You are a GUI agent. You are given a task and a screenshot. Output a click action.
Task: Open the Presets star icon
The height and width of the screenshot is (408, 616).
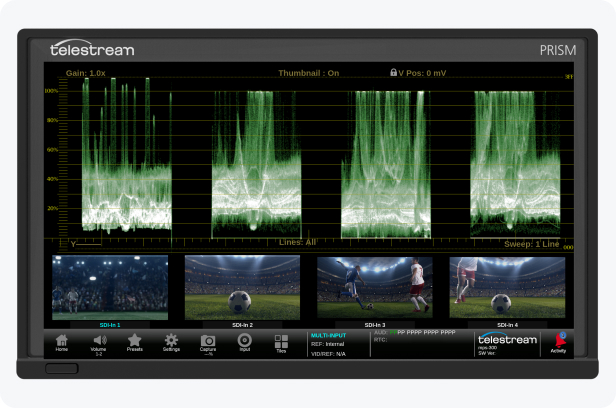[134, 342]
